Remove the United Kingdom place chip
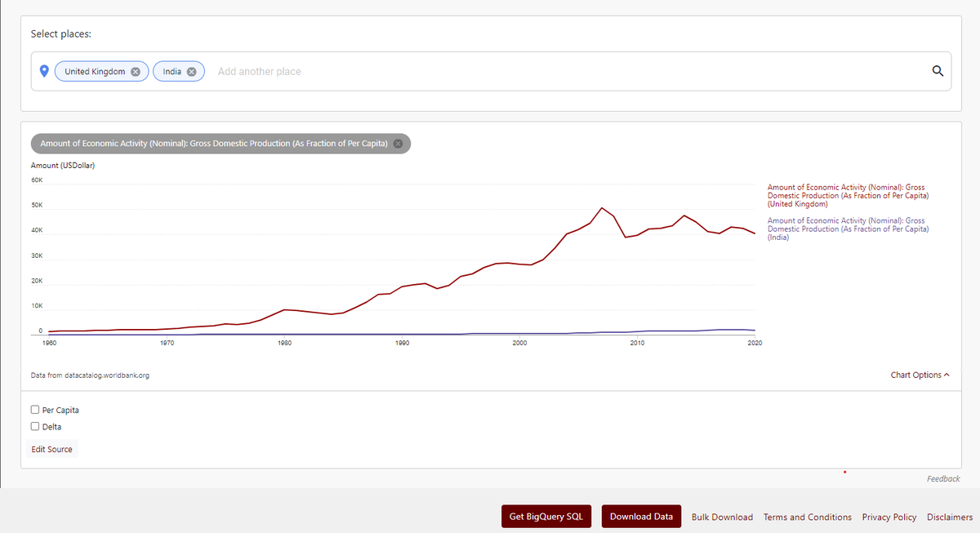This screenshot has height=533, width=980. pos(136,72)
